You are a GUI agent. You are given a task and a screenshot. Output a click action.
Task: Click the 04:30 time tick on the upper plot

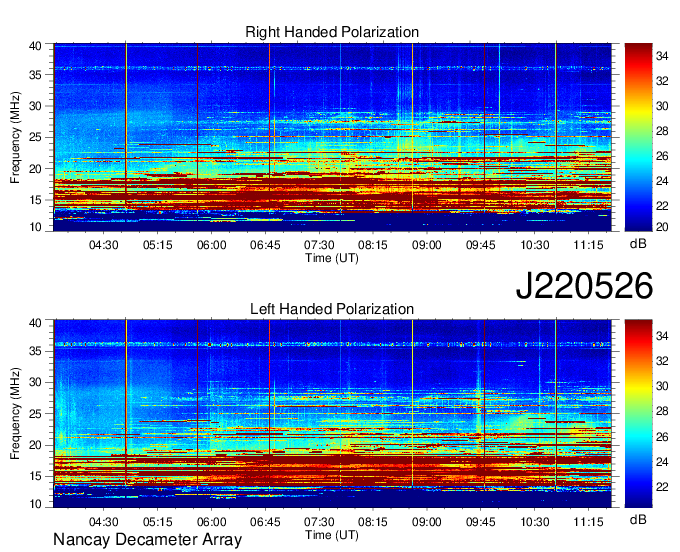pos(104,245)
